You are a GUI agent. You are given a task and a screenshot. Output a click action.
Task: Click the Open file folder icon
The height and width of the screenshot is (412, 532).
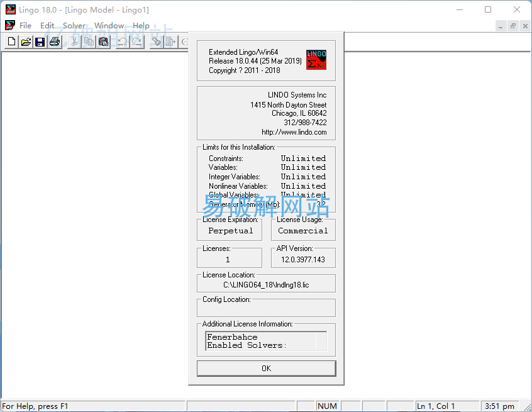tap(26, 42)
